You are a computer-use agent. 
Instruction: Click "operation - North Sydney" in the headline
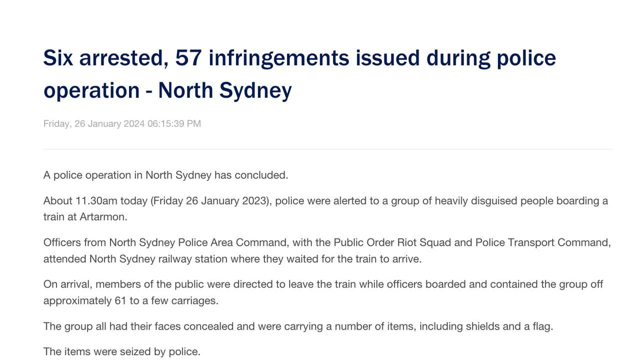[167, 91]
